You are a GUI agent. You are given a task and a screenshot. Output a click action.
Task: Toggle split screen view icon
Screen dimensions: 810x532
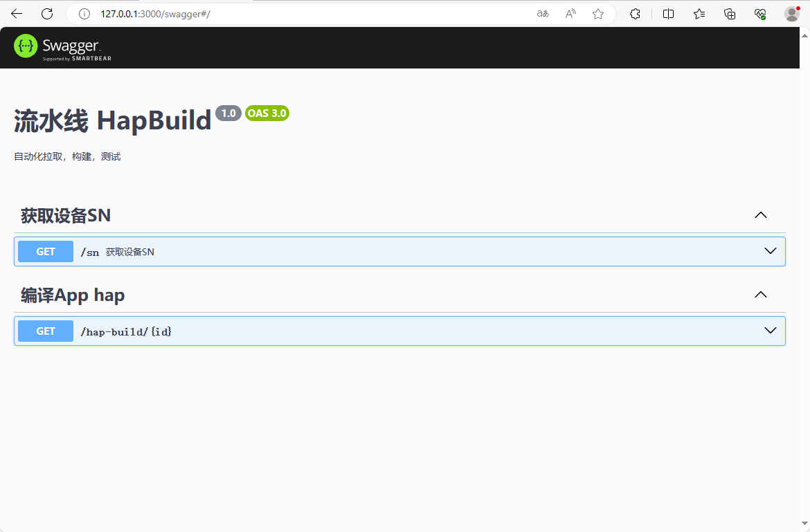point(668,14)
